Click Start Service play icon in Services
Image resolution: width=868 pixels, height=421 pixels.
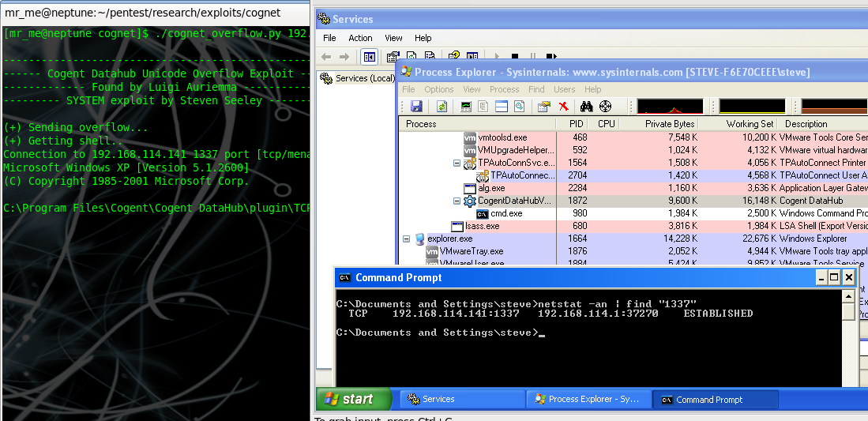click(x=497, y=57)
